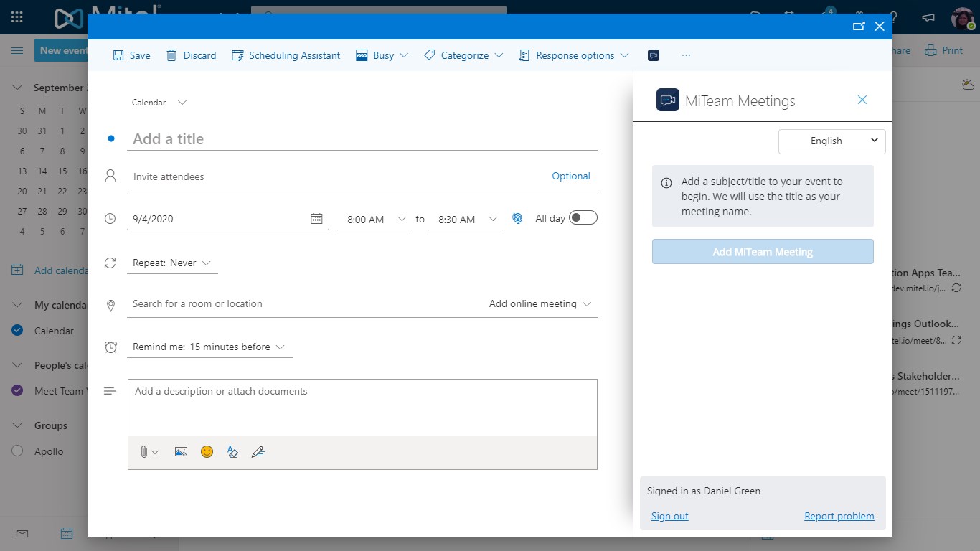This screenshot has width=980, height=551.
Task: Click the MiTeam Meetings logo icon
Action: coord(668,100)
